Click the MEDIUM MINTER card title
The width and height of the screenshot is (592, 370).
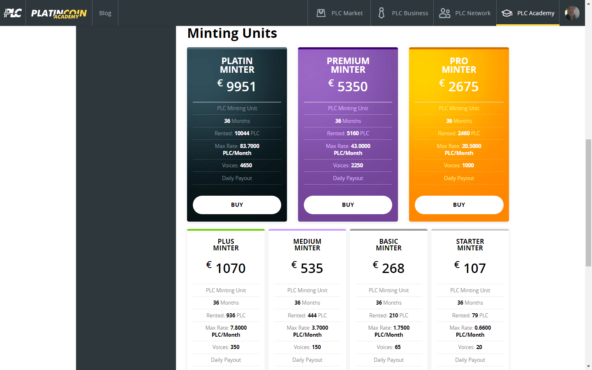pos(307,245)
